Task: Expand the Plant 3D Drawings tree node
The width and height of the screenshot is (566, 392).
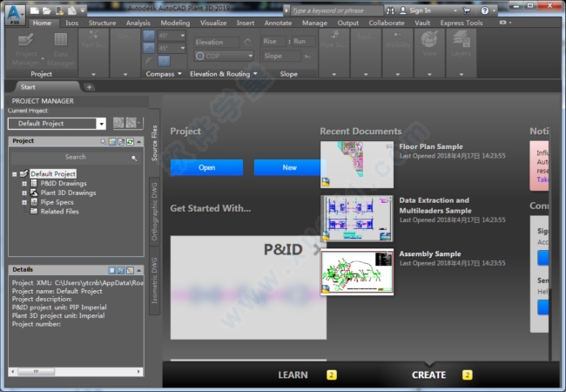Action: pos(24,193)
